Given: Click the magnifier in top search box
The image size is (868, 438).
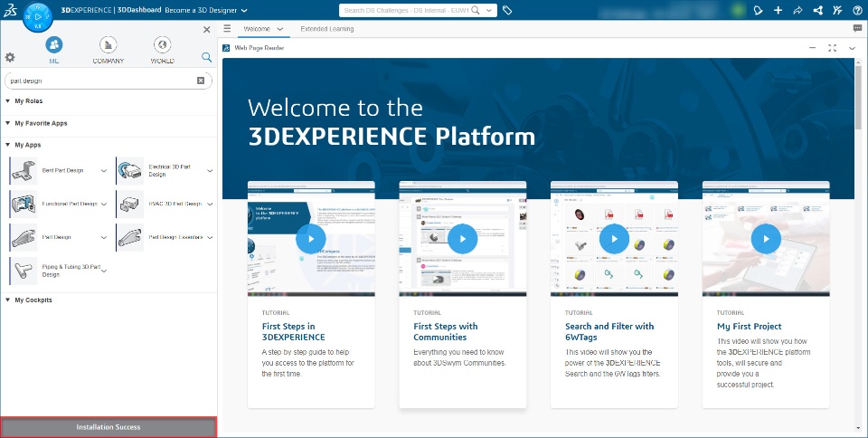Looking at the screenshot, I should (475, 10).
